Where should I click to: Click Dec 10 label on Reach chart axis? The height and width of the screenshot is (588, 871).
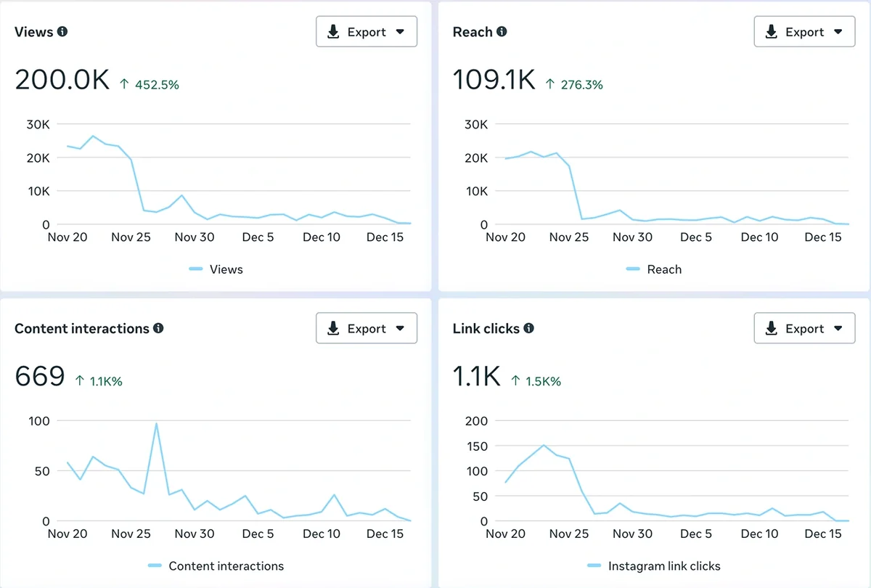(x=760, y=237)
